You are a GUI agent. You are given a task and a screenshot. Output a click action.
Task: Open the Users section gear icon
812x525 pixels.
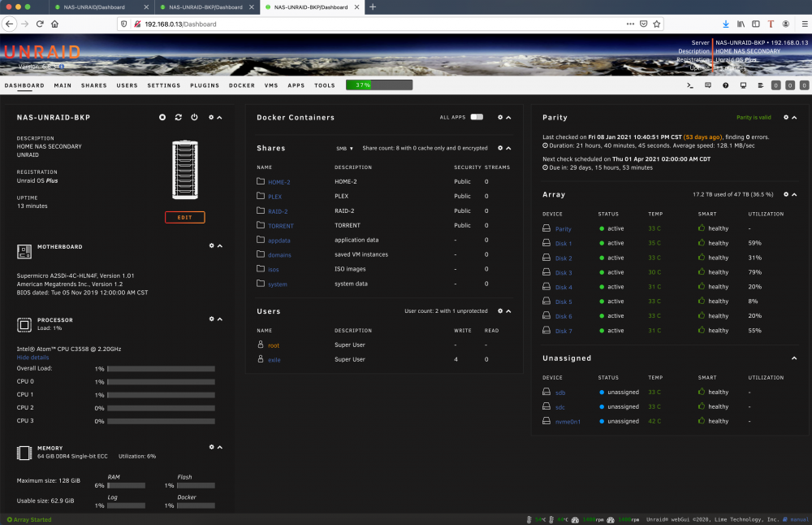point(500,311)
